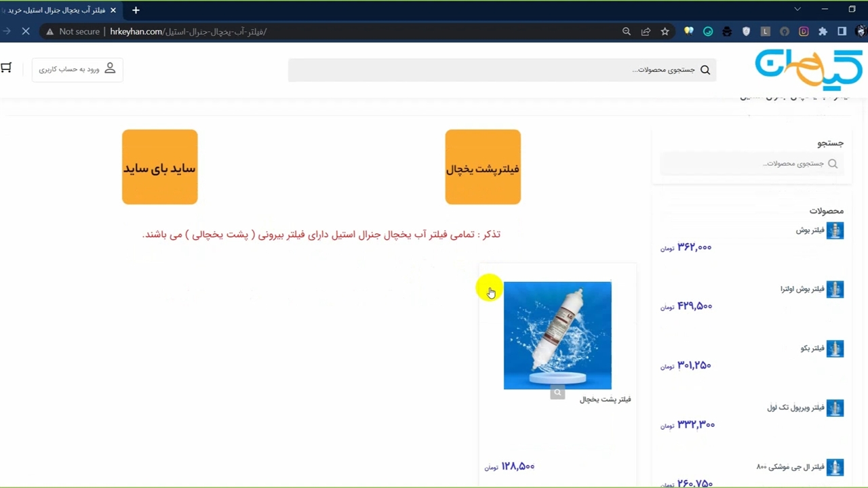Bookmark this page with the star icon
The height and width of the screenshot is (488, 868).
(x=665, y=32)
